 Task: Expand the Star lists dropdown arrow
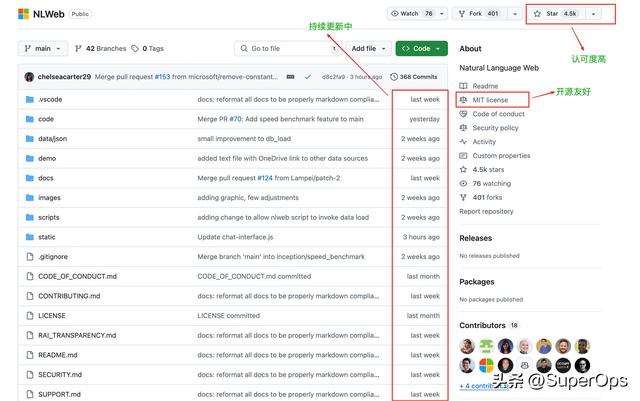[593, 13]
